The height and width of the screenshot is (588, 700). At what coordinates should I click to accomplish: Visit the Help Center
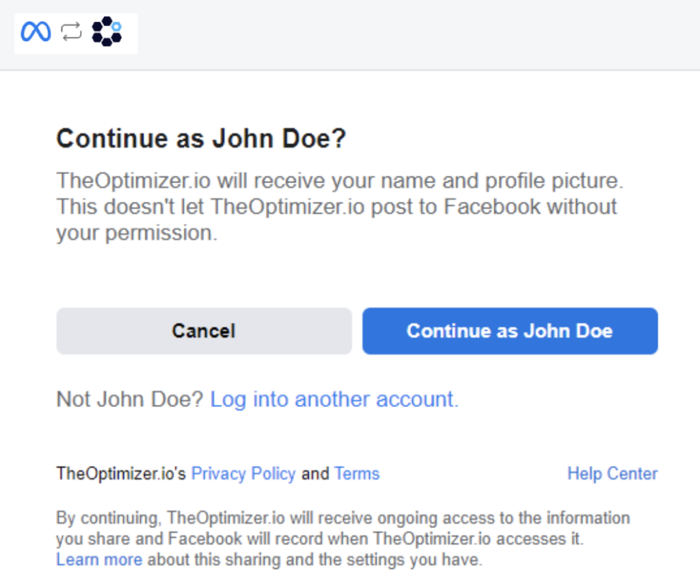click(612, 473)
